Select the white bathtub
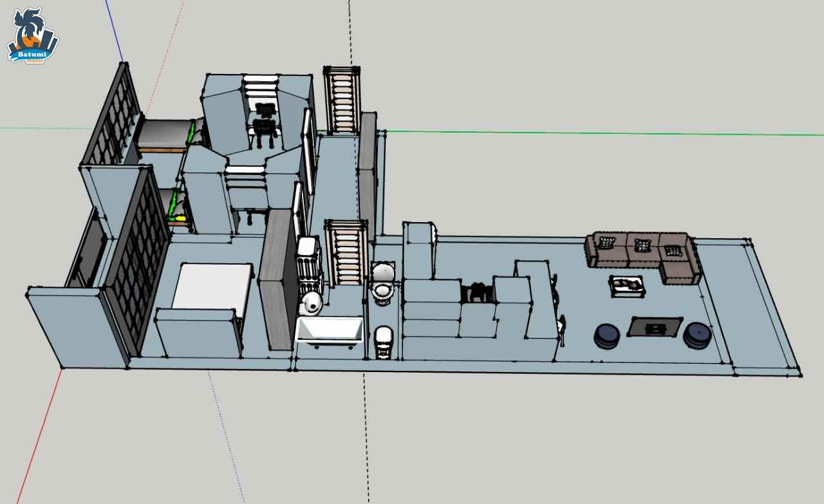824x504 pixels. pos(330,331)
